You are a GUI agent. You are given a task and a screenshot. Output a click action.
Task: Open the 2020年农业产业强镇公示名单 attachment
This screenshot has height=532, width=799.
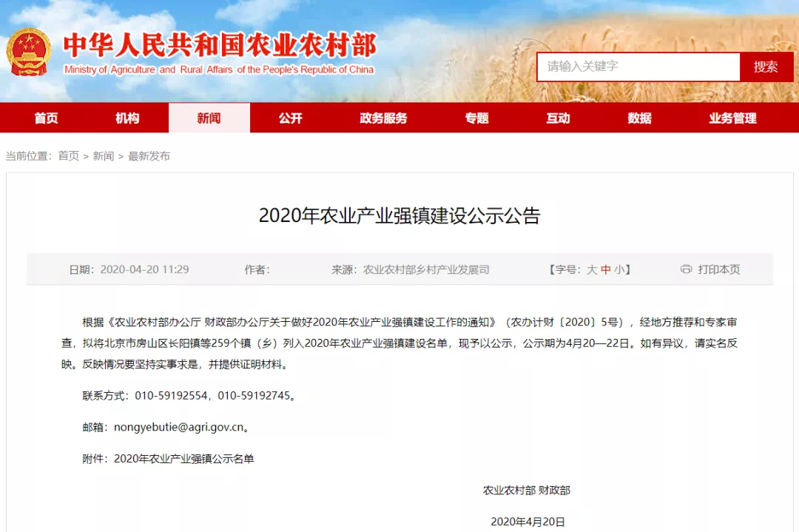183,459
